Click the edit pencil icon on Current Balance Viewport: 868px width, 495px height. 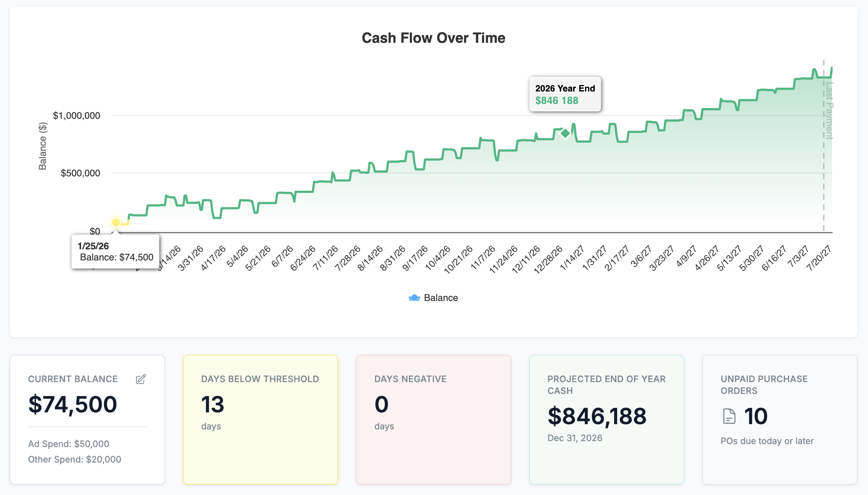(x=140, y=379)
